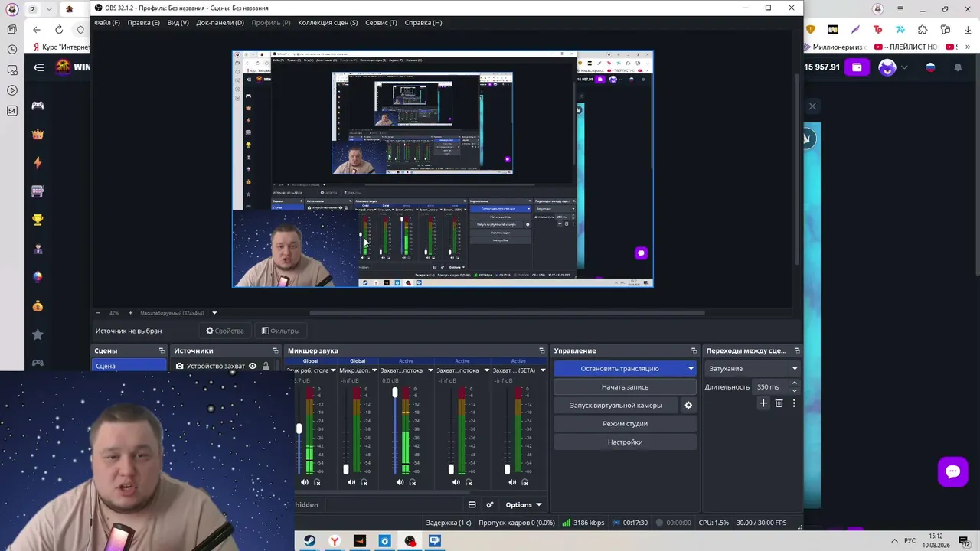This screenshot has width=980, height=551.
Task: Open the Затухание transition dropdown
Action: 753,369
